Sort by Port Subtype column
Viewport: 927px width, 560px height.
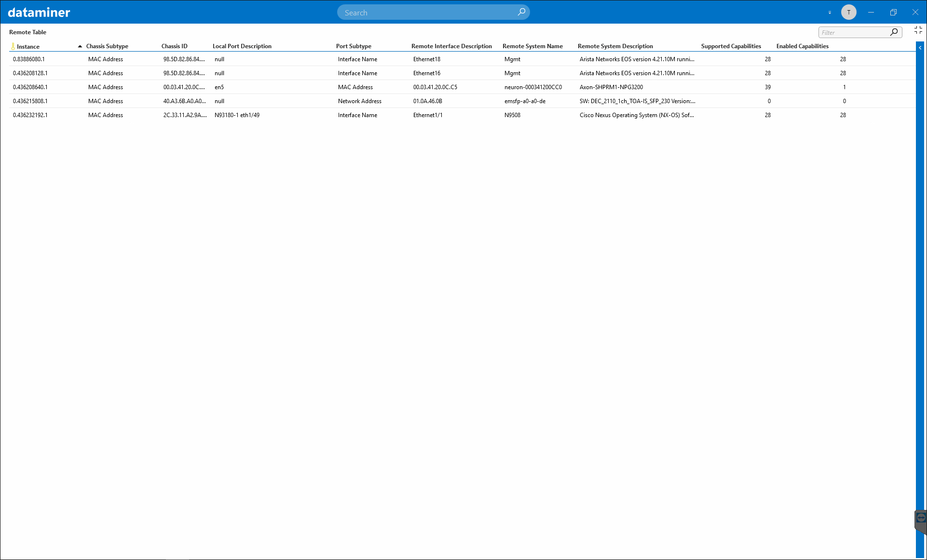pos(354,46)
